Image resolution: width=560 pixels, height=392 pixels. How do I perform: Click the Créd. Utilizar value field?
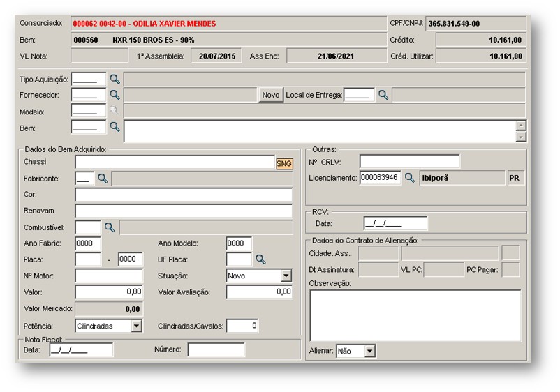click(x=480, y=56)
